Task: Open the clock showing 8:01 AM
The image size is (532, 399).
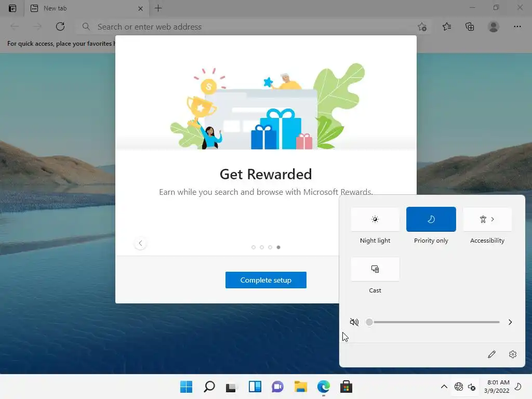Action: (497, 387)
